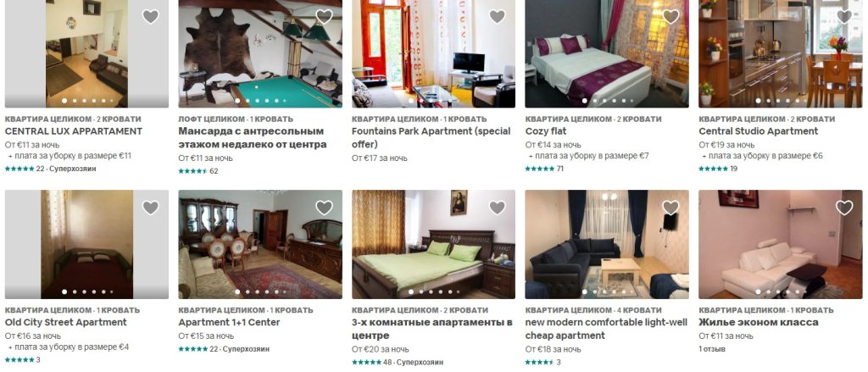The image size is (868, 372).
Task: Open Central Studio Apartment title link
Action: click(x=759, y=131)
